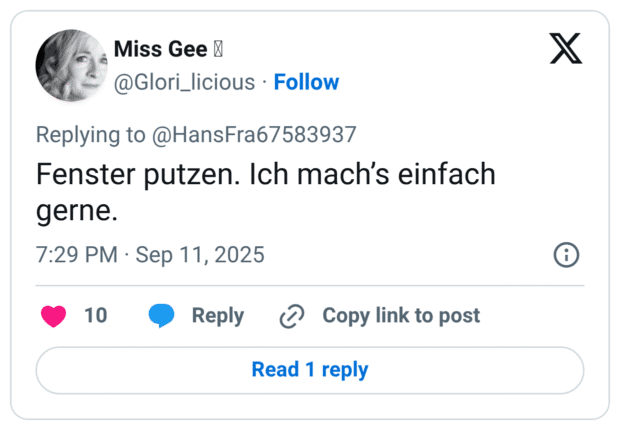Open the @HansFra67583937 mention
The image size is (620, 430).
click(x=254, y=134)
